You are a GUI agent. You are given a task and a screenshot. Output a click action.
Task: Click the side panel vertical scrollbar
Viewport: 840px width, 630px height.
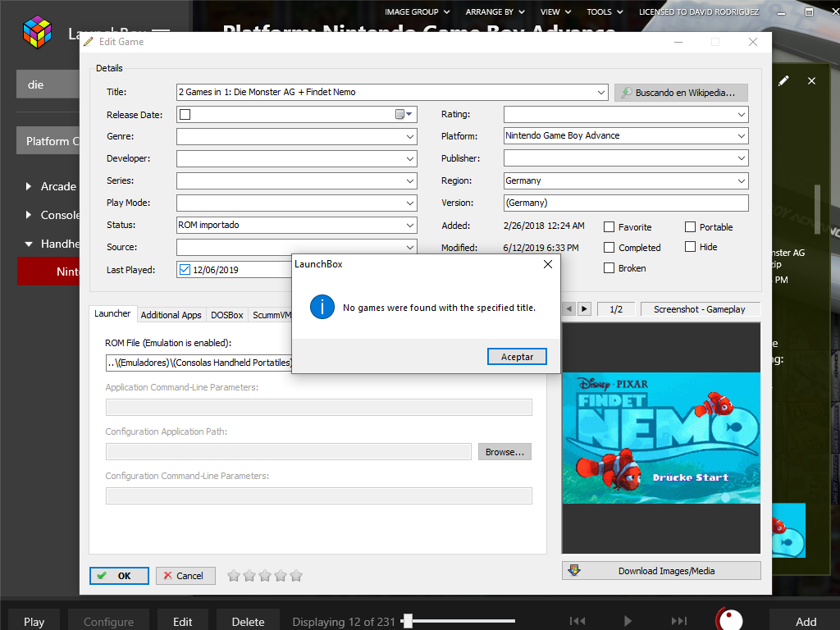818,209
